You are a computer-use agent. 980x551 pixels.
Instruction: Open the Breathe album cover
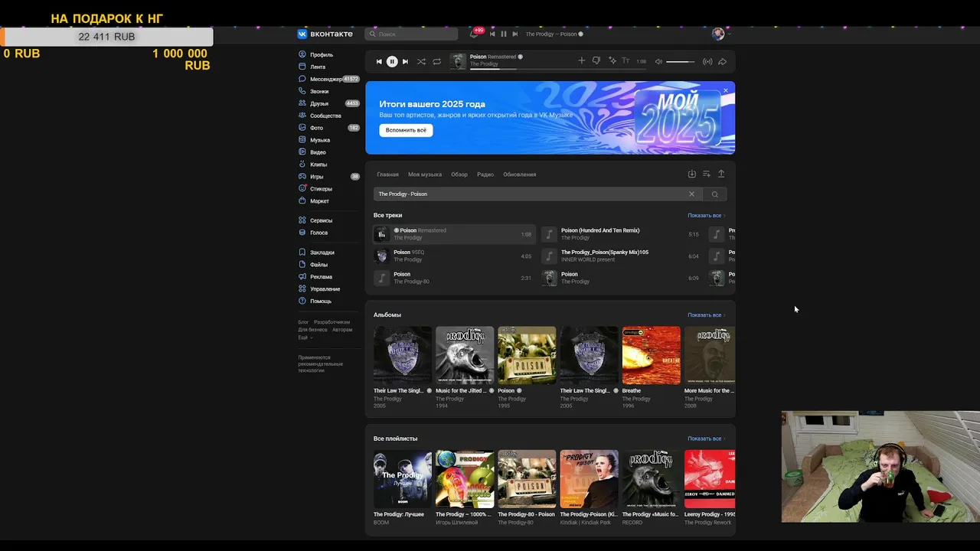pos(651,355)
